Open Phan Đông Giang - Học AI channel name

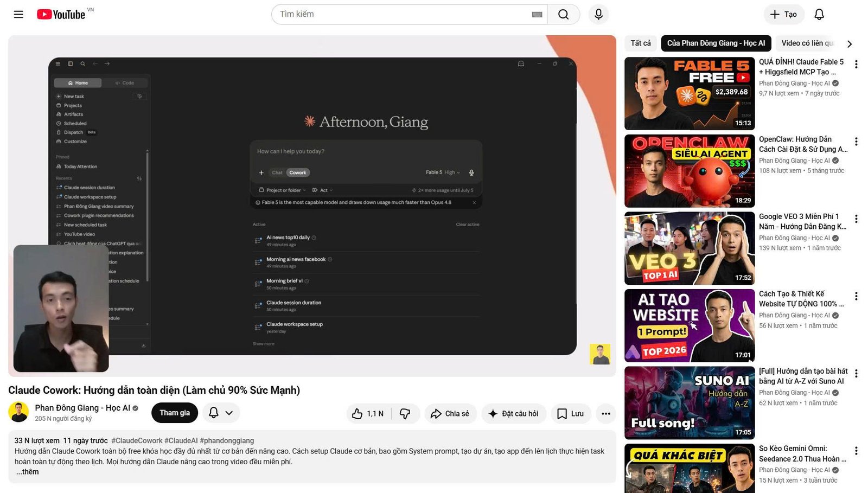(x=82, y=408)
